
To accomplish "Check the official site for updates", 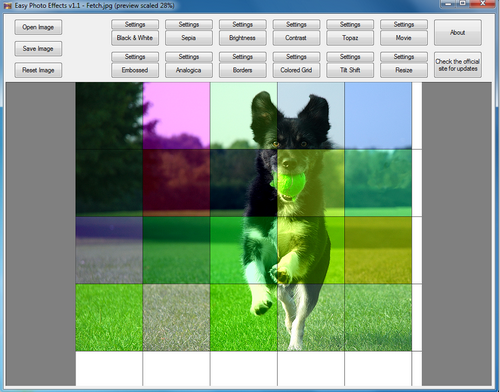I will coord(458,65).
